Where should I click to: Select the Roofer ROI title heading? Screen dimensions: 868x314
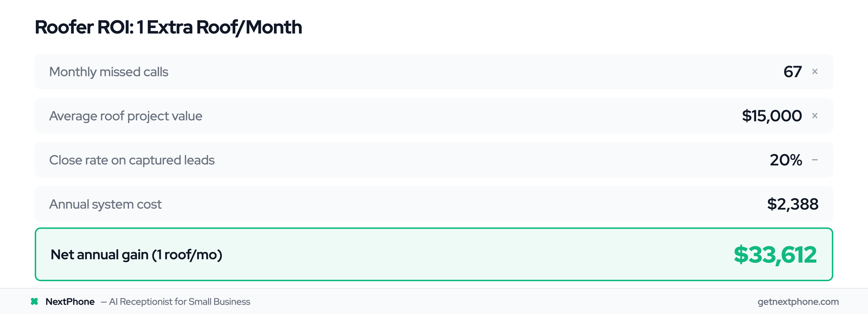[x=168, y=27]
